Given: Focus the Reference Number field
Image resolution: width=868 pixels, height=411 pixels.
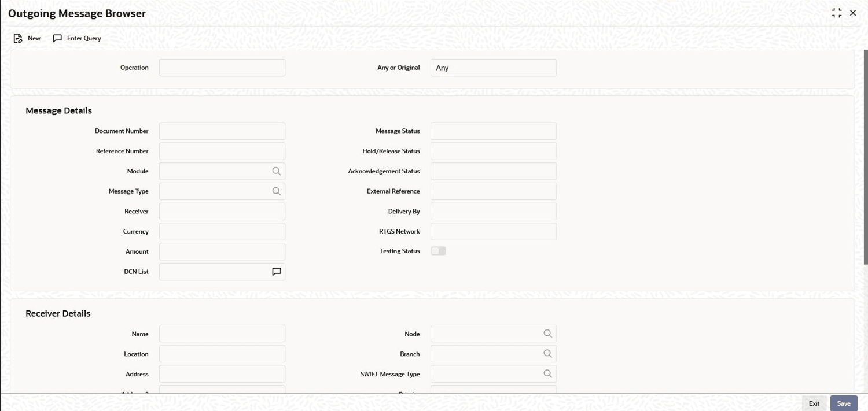Looking at the screenshot, I should tap(222, 151).
